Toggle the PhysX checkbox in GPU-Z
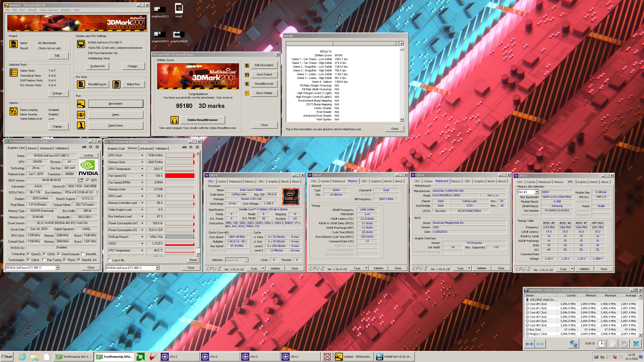644x362 pixels. pos(65,260)
